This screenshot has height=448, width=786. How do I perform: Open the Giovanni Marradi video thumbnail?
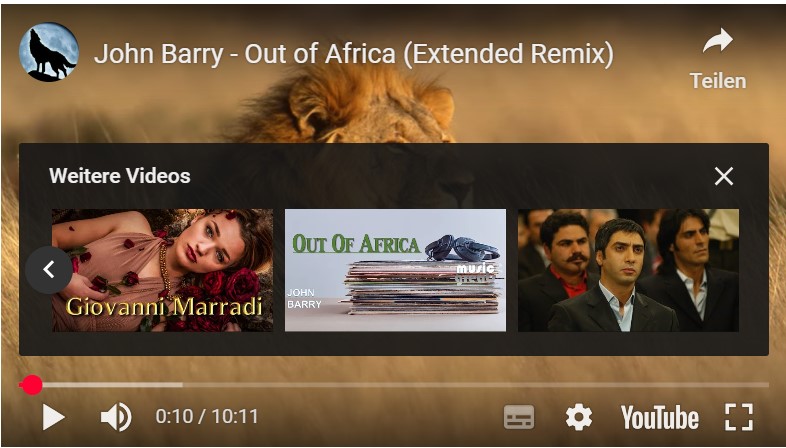tap(162, 271)
